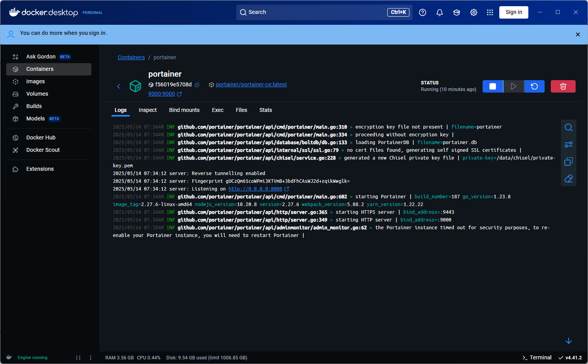Click the Docker Desktop logo
Image resolution: width=588 pixels, height=364 pixels.
click(x=43, y=12)
